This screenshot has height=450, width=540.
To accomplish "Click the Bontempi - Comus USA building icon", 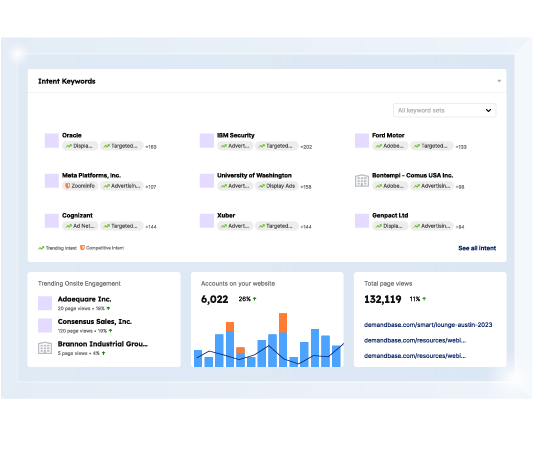I will point(362,181).
